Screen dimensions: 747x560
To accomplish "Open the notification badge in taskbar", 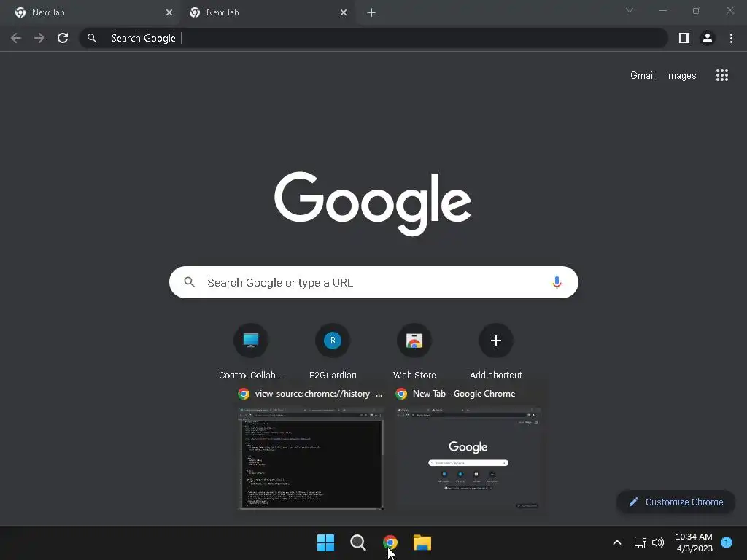I will pos(727,542).
